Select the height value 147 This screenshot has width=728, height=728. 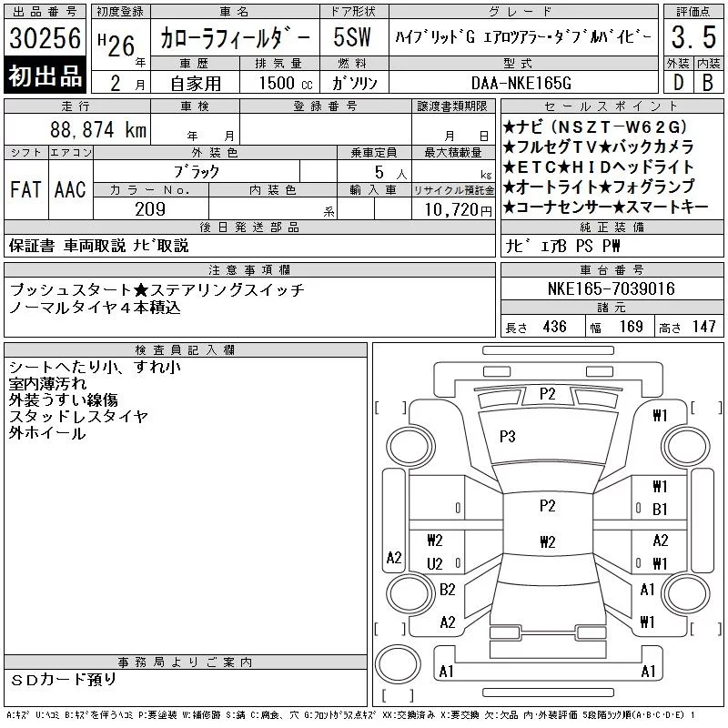(703, 327)
